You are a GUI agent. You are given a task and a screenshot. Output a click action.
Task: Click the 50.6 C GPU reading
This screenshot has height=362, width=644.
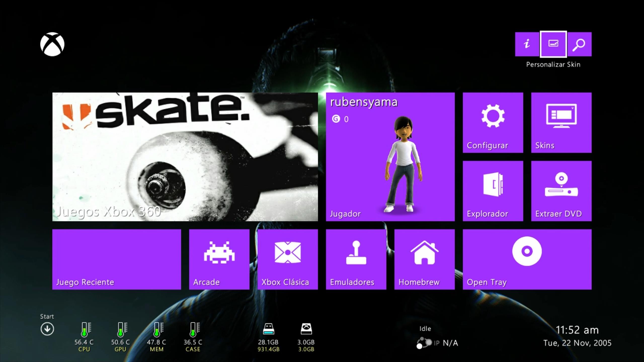click(120, 342)
